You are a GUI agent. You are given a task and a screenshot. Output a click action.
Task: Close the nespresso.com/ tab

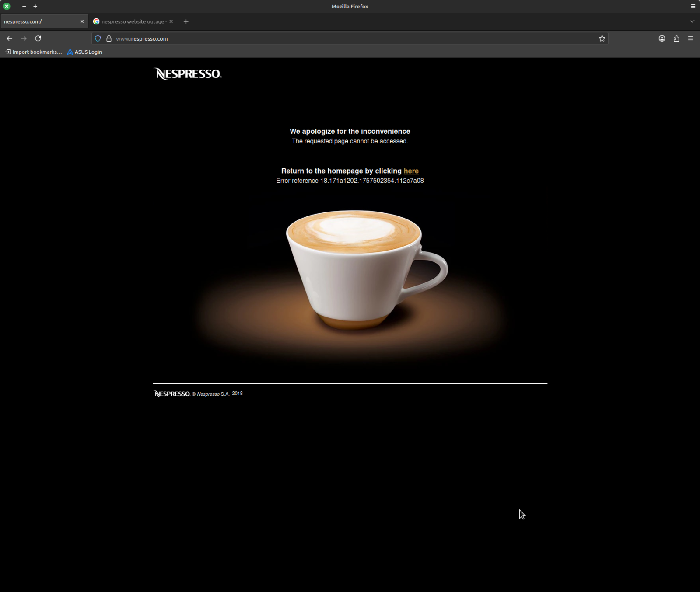(82, 21)
